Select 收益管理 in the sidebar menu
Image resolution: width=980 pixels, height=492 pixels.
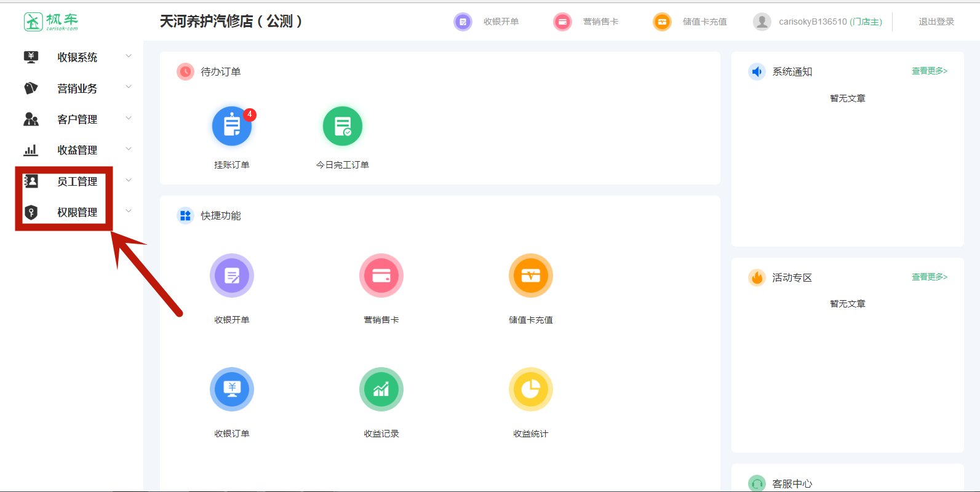pyautogui.click(x=77, y=150)
